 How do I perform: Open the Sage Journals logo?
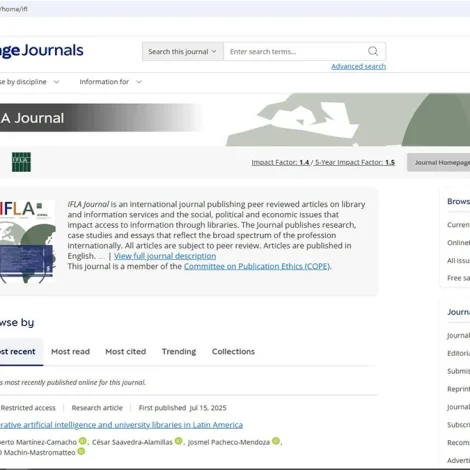42,51
